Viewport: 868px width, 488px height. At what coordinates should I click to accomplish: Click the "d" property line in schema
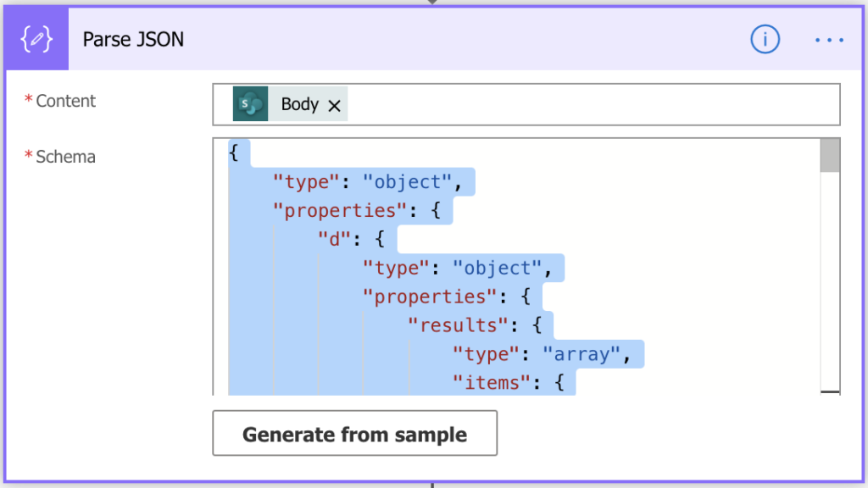pyautogui.click(x=351, y=240)
